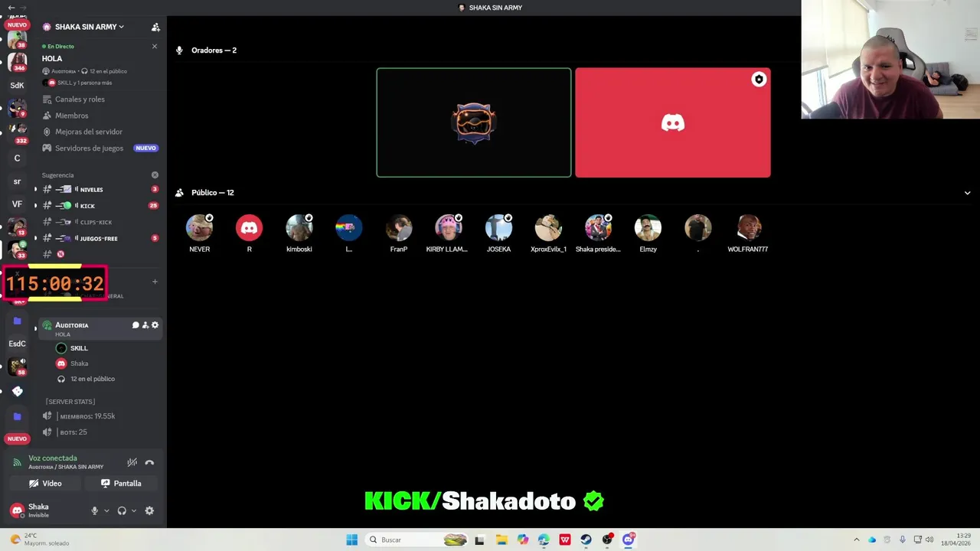The width and height of the screenshot is (980, 551).
Task: Open Discord from the taskbar
Action: click(629, 540)
